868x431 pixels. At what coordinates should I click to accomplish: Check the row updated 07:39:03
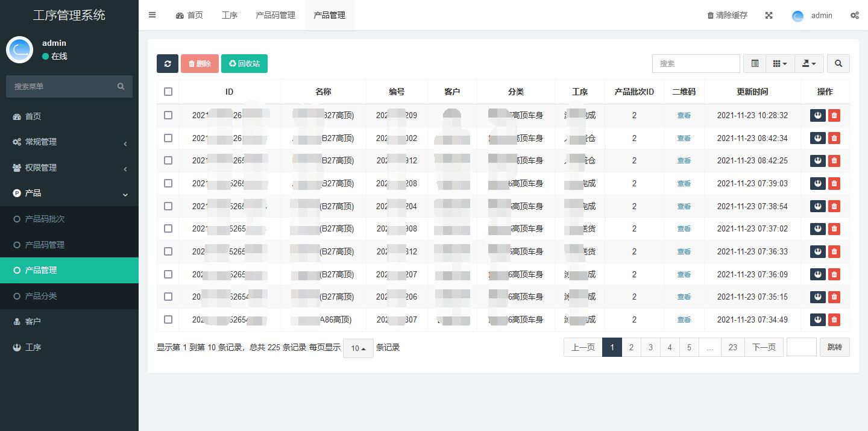168,183
